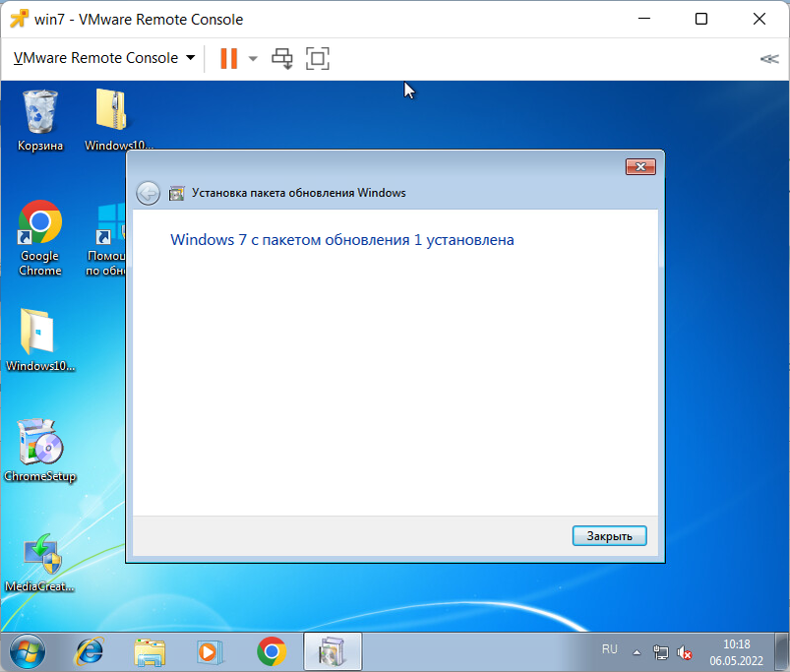Open Windows Explorer from the taskbar
The width and height of the screenshot is (790, 672).
pyautogui.click(x=150, y=652)
